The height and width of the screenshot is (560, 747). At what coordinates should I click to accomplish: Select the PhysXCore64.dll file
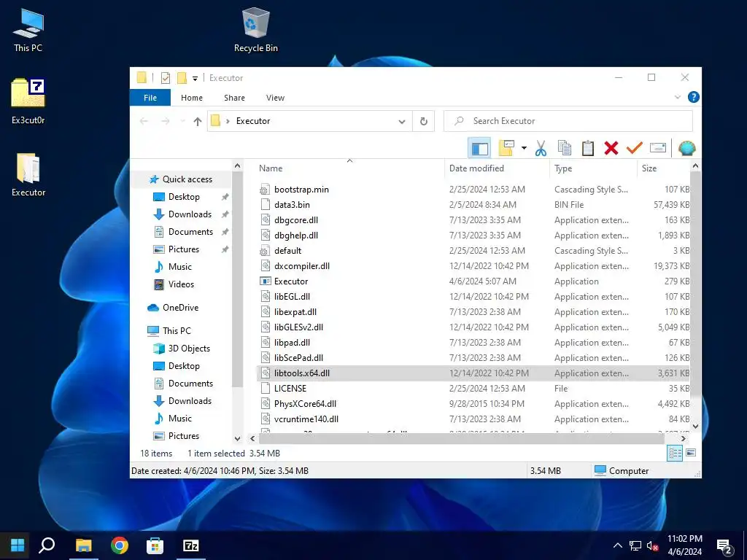click(x=305, y=404)
